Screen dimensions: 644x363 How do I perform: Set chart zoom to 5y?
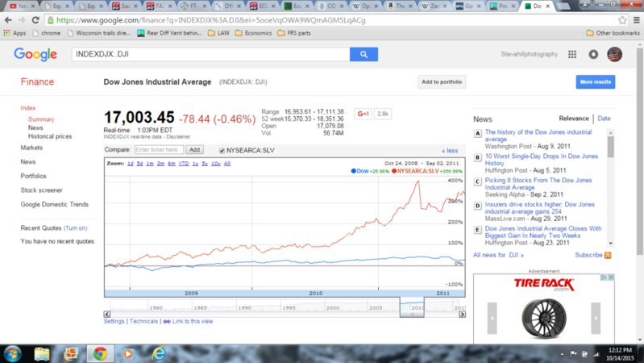point(205,164)
